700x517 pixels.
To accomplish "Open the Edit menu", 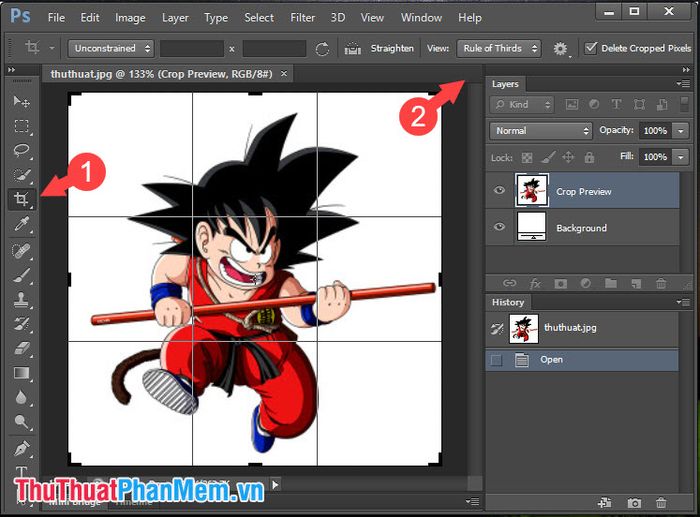I will click(x=90, y=18).
